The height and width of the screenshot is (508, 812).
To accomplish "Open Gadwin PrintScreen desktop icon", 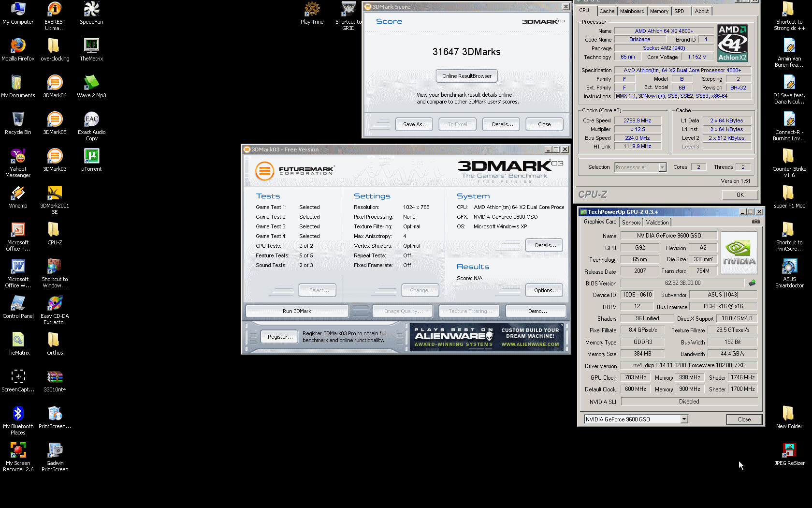I will pyautogui.click(x=55, y=457).
